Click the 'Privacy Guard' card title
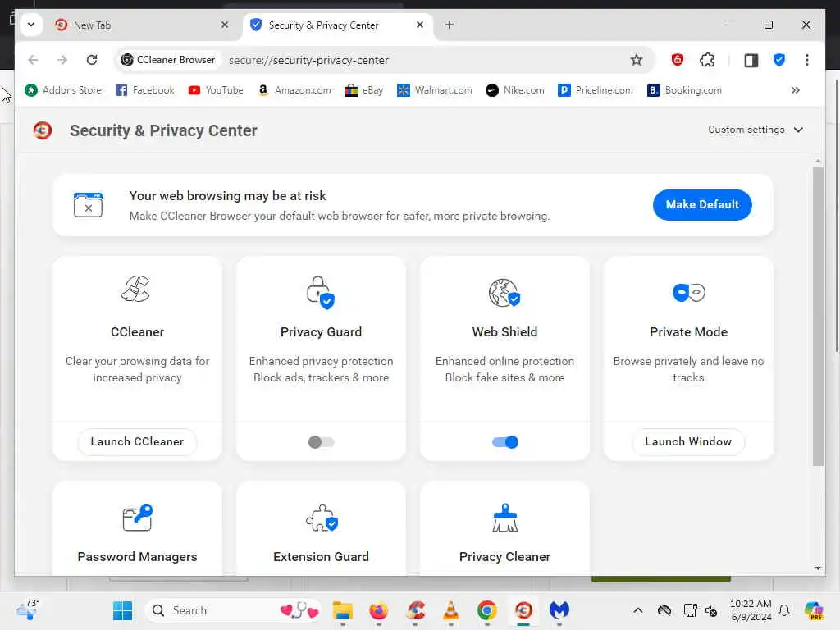840x630 pixels. (x=321, y=331)
